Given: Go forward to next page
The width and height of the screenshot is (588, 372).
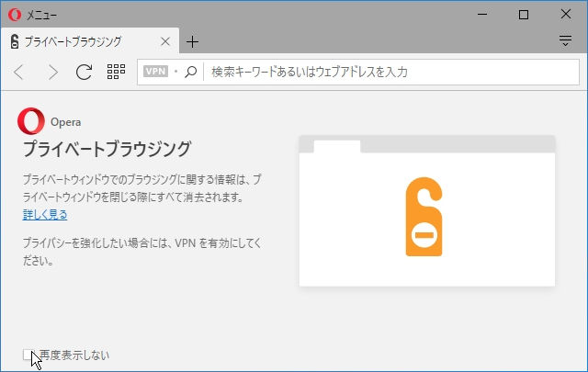Looking at the screenshot, I should click(x=53, y=72).
